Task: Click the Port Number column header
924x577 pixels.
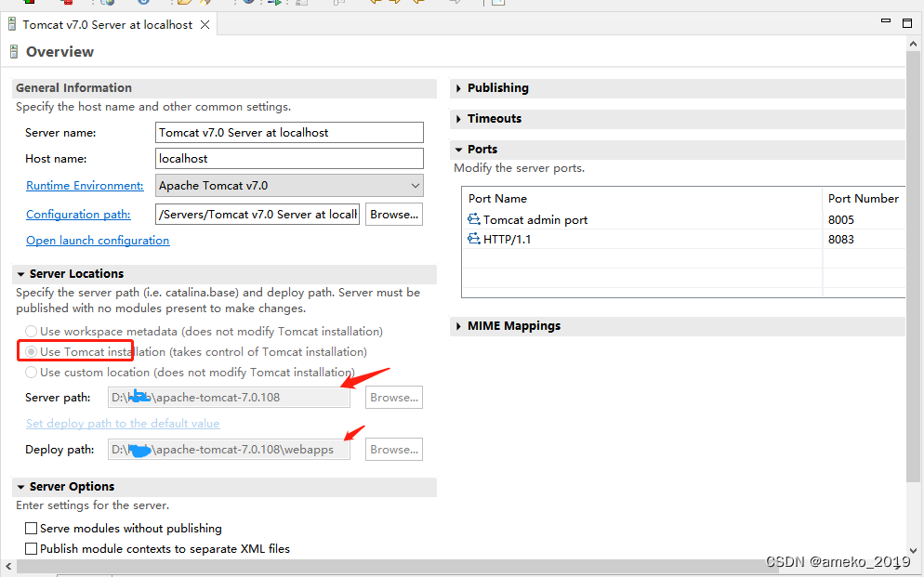Action: click(x=864, y=199)
